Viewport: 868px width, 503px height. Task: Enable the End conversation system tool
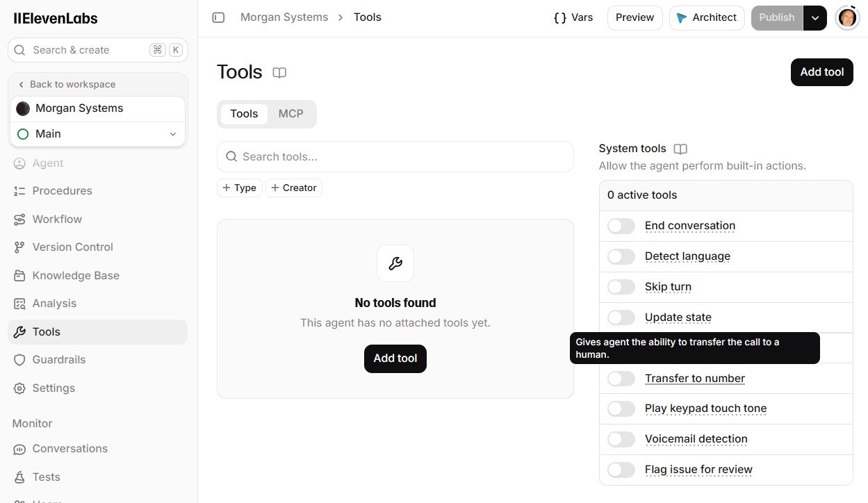coord(621,226)
